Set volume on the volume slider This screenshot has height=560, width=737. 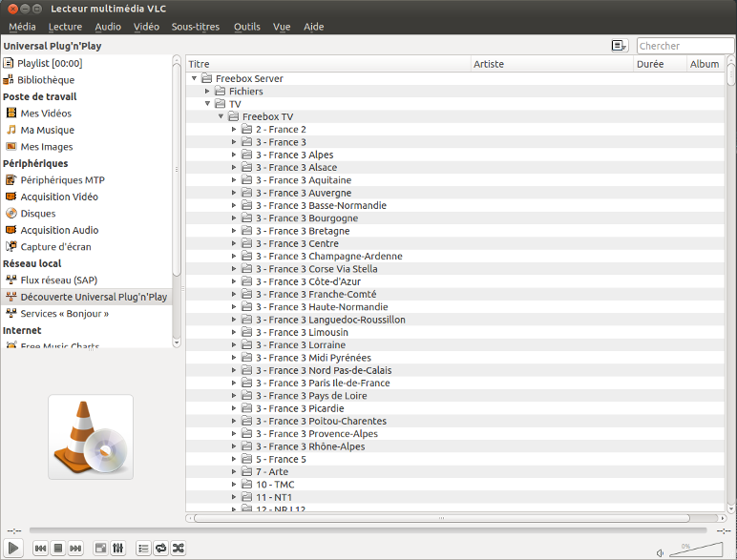tap(696, 550)
